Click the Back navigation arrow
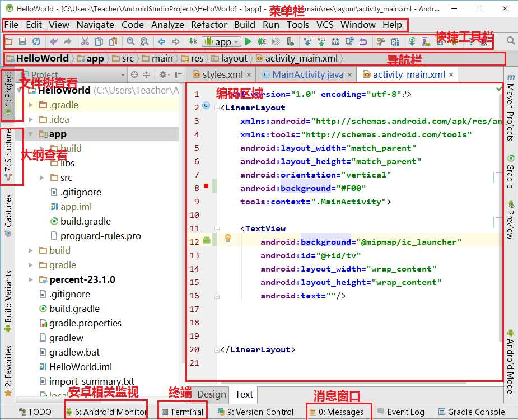 pyautogui.click(x=161, y=41)
